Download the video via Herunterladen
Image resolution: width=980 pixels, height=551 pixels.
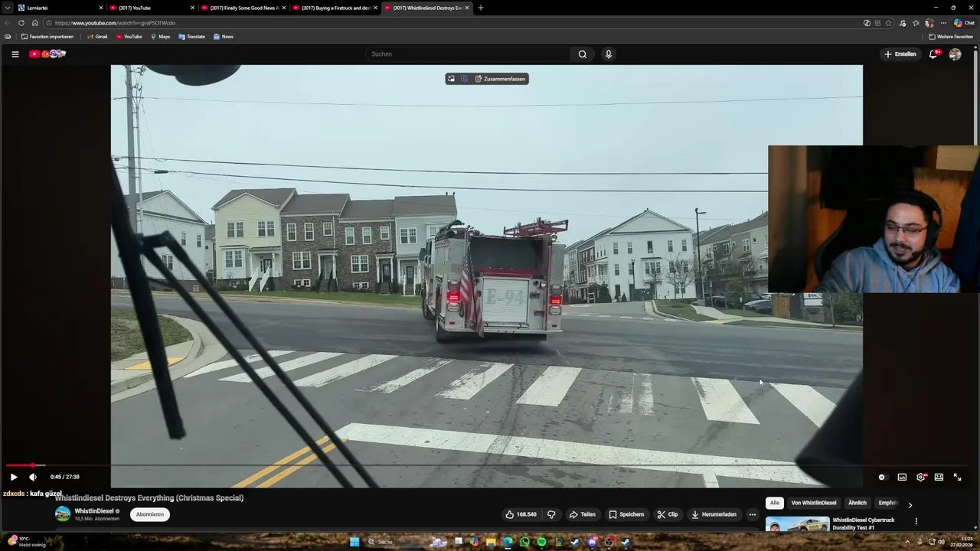tap(714, 514)
